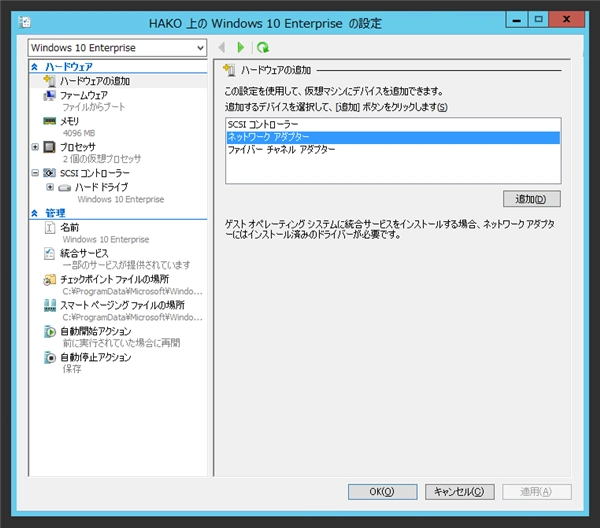Click the grayed back navigation arrow
This screenshot has height=528, width=600.
tap(221, 47)
